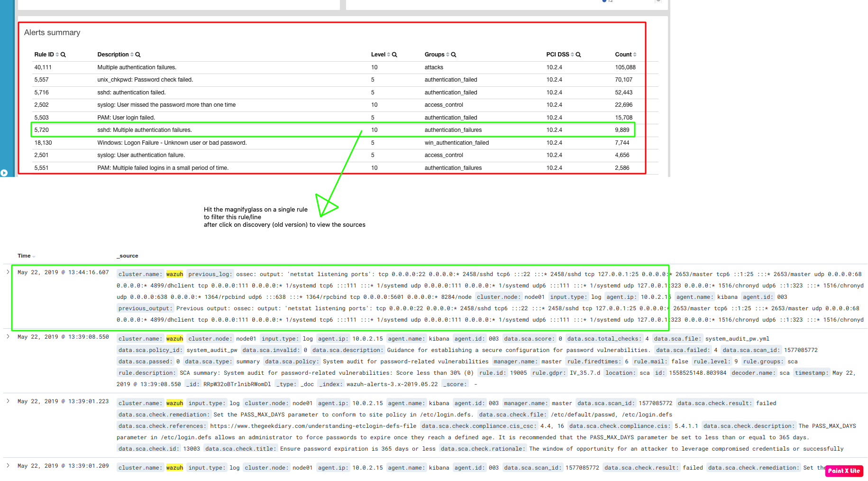Expand the document row timestamped 13:39:01.223
The image size is (868, 481).
click(x=8, y=400)
